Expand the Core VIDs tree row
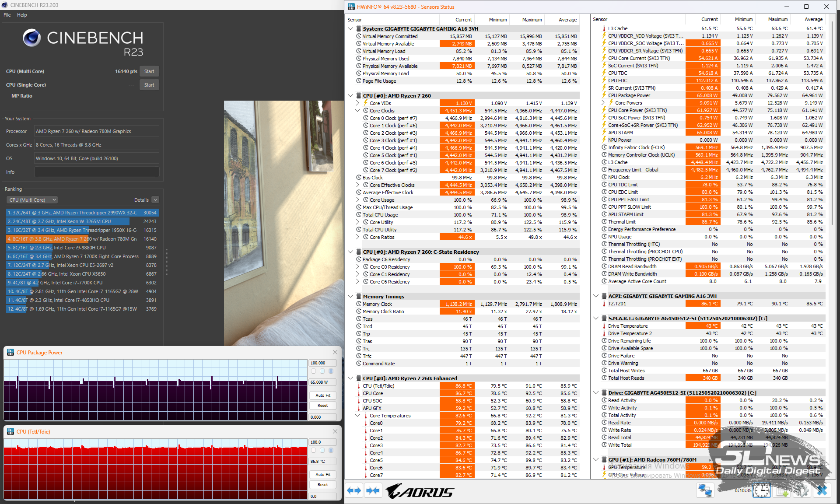Viewport: 840px width, 504px height. (x=357, y=103)
